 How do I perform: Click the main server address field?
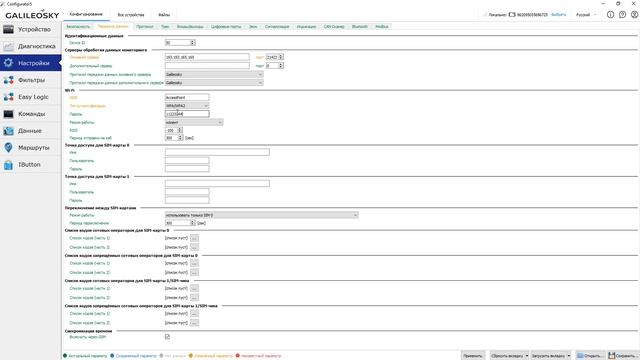pyautogui.click(x=207, y=57)
